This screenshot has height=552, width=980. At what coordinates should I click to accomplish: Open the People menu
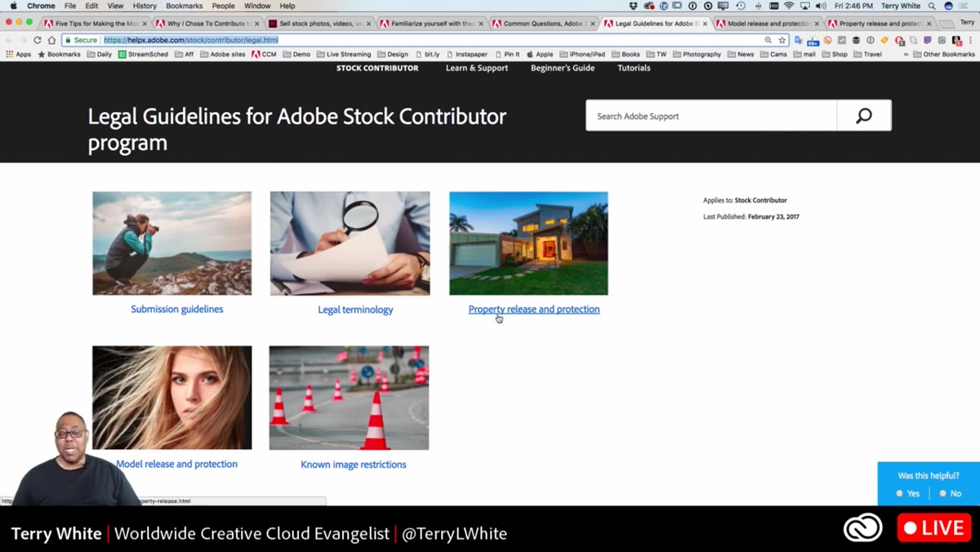click(x=223, y=6)
